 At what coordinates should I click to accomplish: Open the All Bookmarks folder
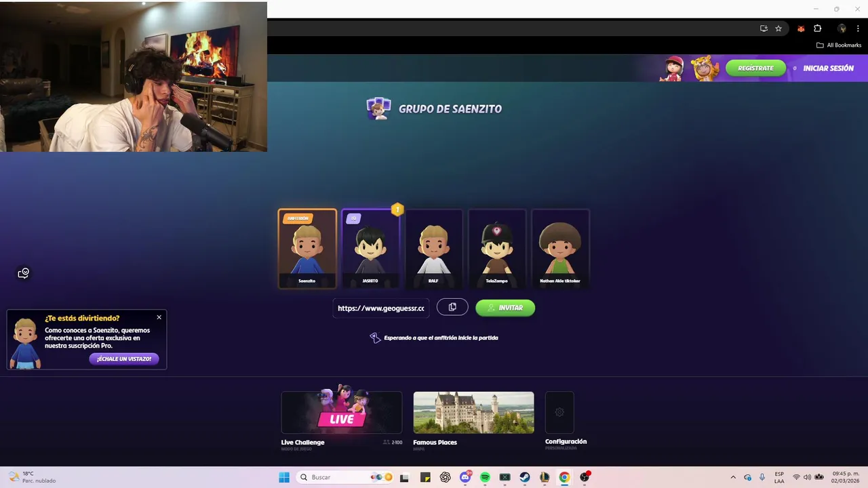pos(839,45)
